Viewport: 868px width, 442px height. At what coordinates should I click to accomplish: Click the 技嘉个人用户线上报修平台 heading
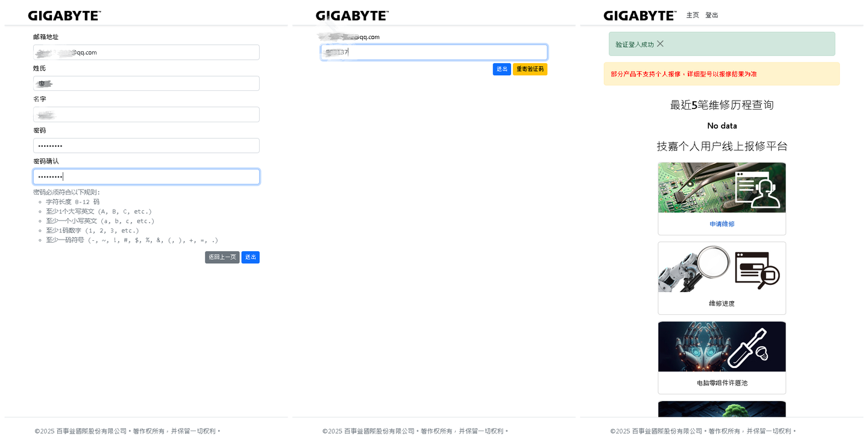coord(722,146)
